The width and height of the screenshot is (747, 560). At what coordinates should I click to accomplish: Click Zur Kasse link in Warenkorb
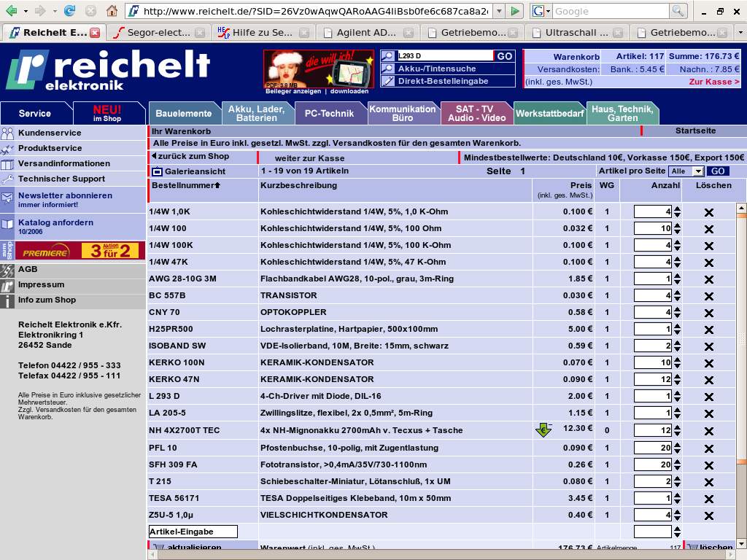(713, 82)
